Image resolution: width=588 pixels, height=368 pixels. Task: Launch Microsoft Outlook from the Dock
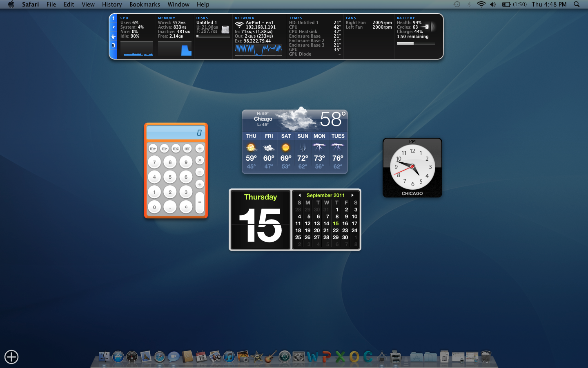pyautogui.click(x=354, y=357)
